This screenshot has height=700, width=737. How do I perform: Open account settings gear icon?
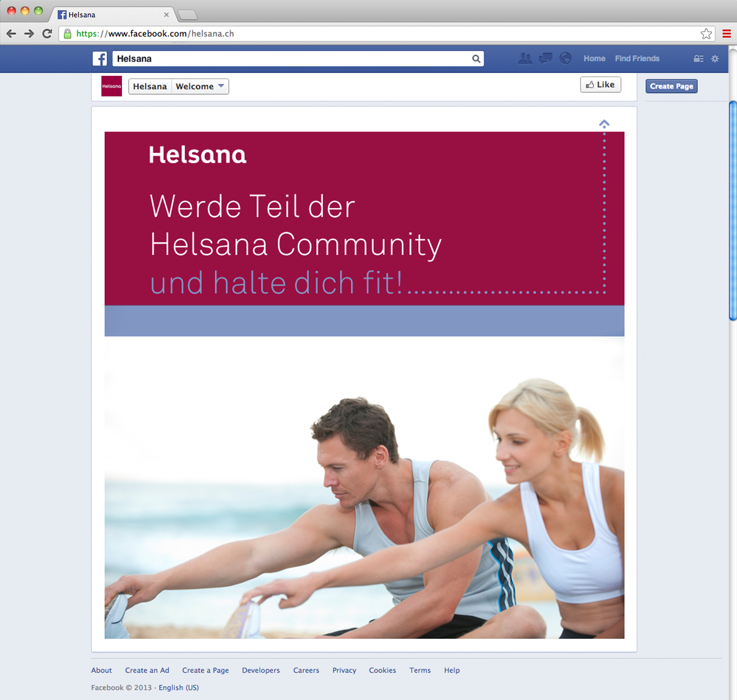click(x=715, y=59)
